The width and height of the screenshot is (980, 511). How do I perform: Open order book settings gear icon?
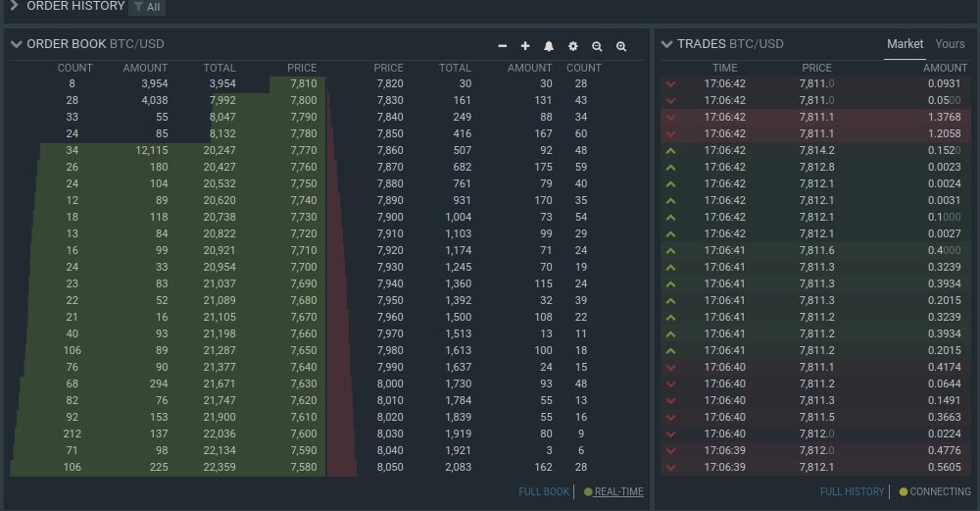[572, 46]
